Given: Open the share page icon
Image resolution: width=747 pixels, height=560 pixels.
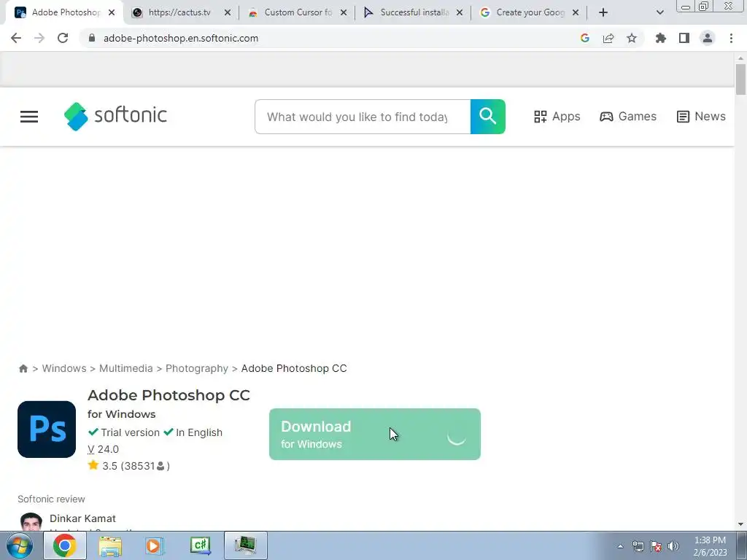Looking at the screenshot, I should coord(608,38).
